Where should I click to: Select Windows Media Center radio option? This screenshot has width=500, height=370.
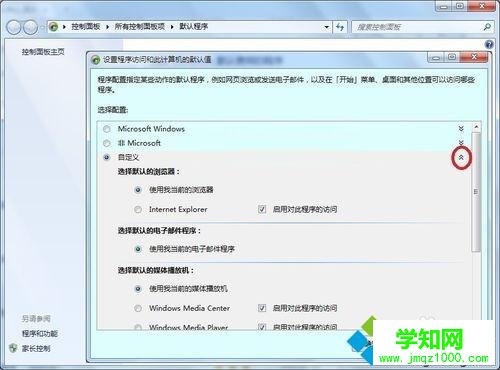point(138,308)
